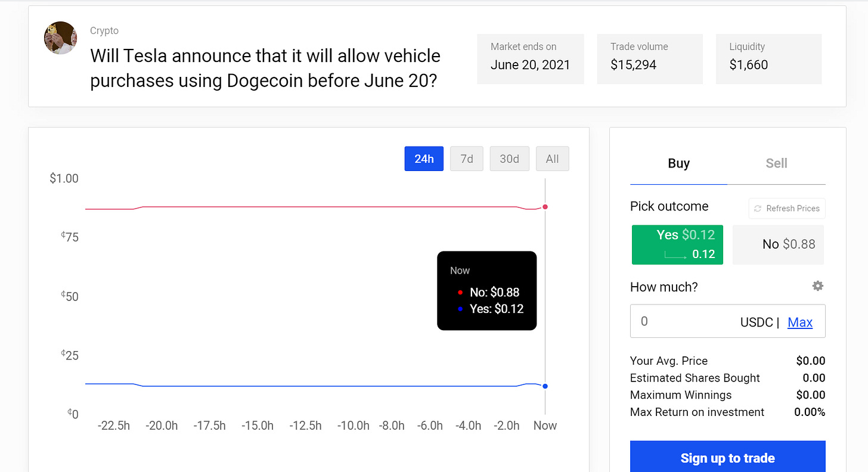The height and width of the screenshot is (472, 868).
Task: Click the Trade volume $15,294 value
Action: 633,65
